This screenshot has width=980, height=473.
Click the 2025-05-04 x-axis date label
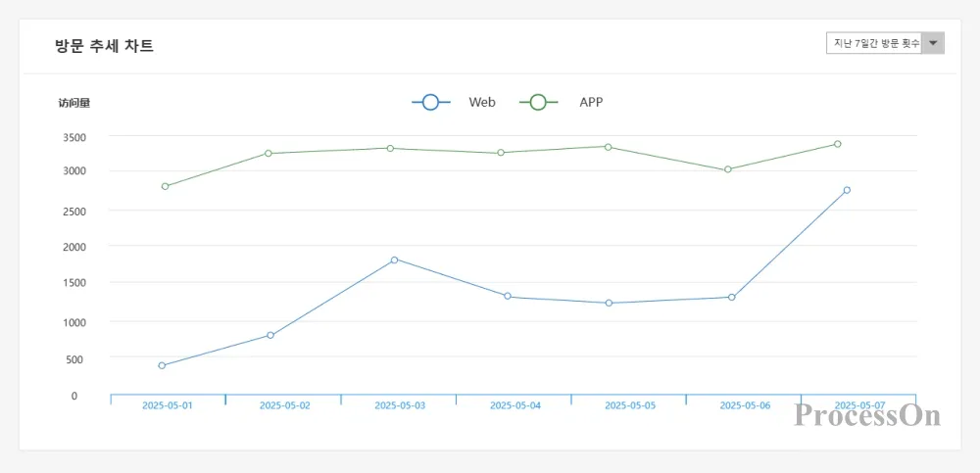514,405
